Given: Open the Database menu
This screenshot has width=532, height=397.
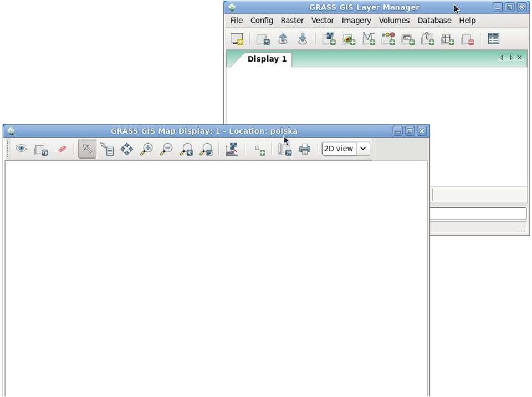Looking at the screenshot, I should pyautogui.click(x=434, y=21).
